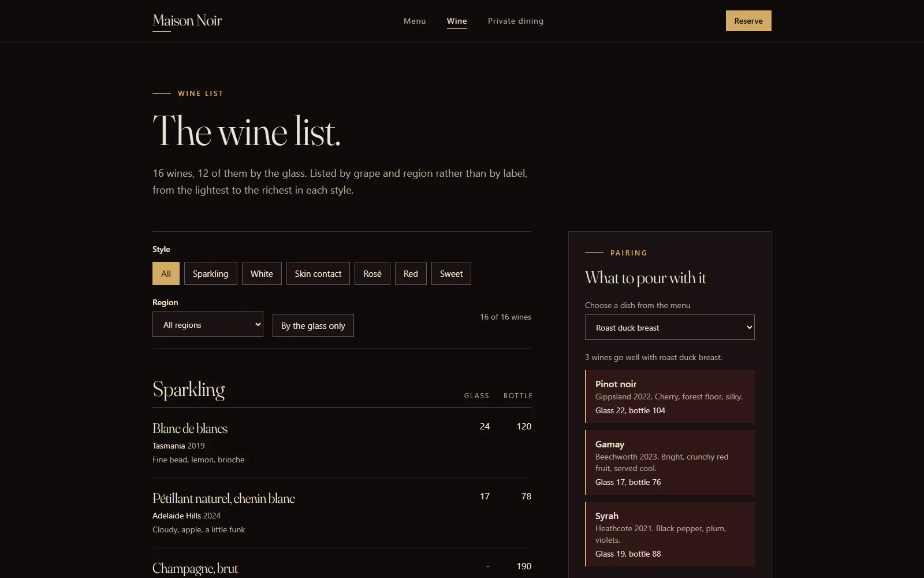Click the Adelaide Hills 2024 region text
Screen dimensions: 924x578
point(187,516)
